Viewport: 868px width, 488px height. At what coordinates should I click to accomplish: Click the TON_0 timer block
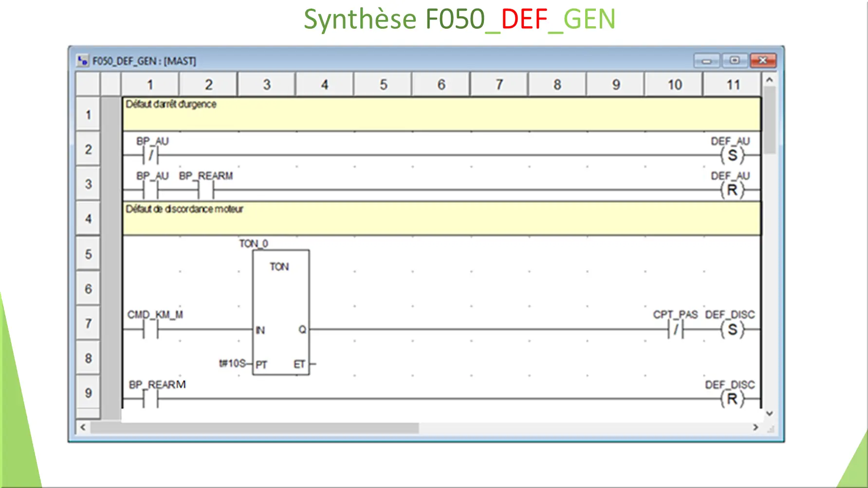(280, 312)
